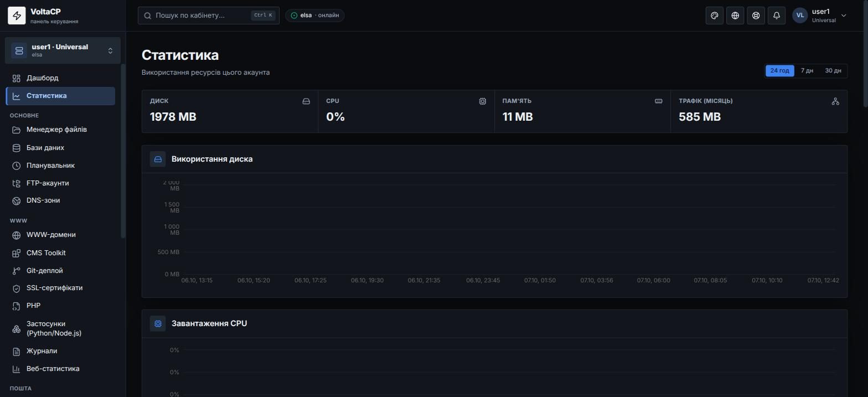This screenshot has width=868, height=397.
Task: Go to FTP-акаунти page
Action: (x=60, y=183)
